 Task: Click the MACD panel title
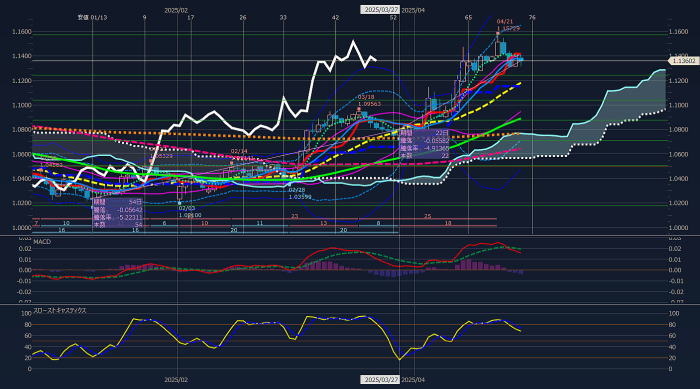pos(42,242)
